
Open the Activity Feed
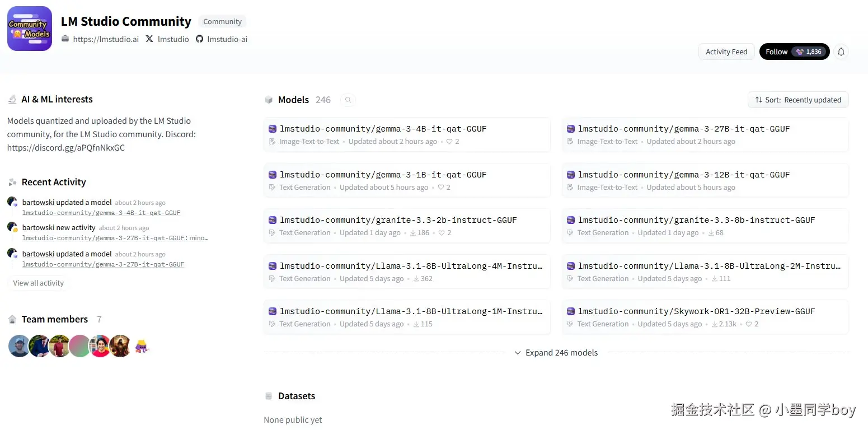[x=726, y=52]
